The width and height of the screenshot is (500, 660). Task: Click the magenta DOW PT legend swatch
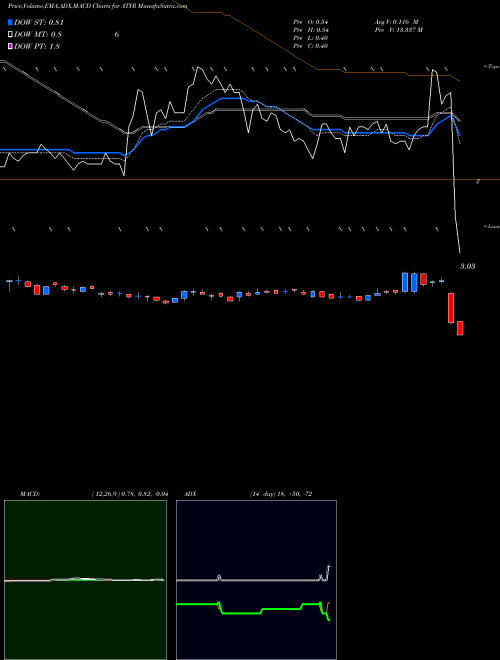click(x=11, y=46)
